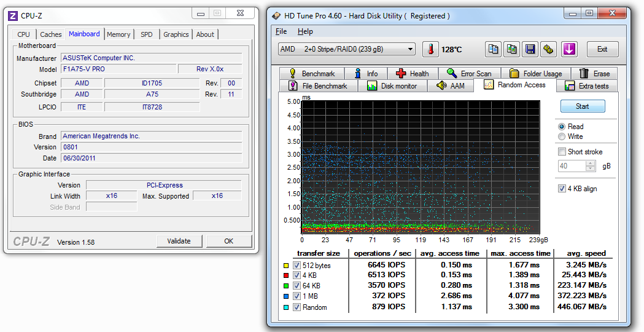The height and width of the screenshot is (332, 644).
Task: Open the Error Scan tab
Action: point(470,74)
